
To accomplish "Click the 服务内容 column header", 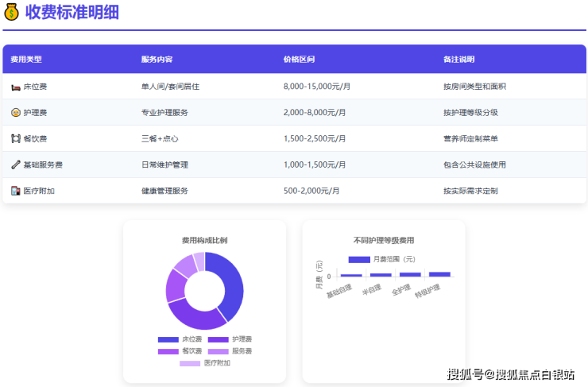I will tap(157, 60).
